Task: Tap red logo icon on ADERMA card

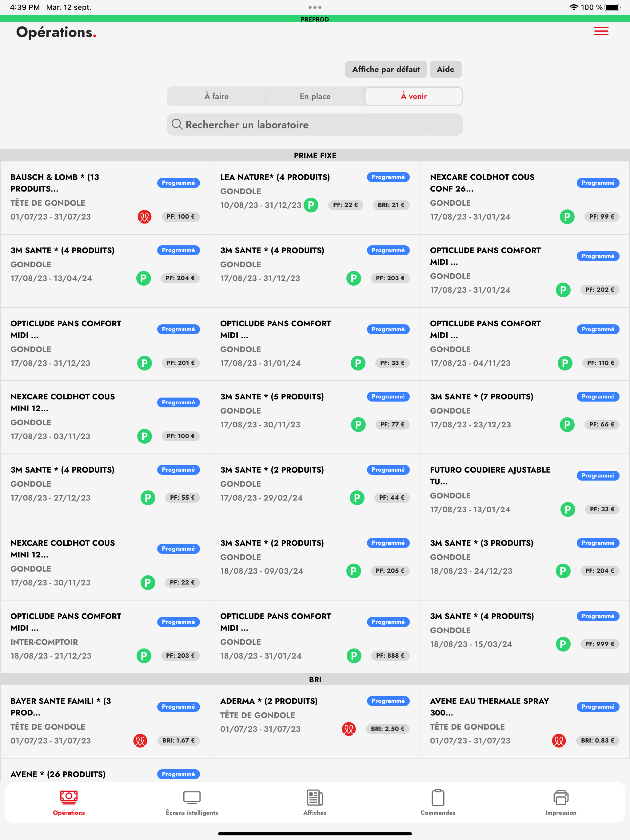Action: [x=349, y=729]
